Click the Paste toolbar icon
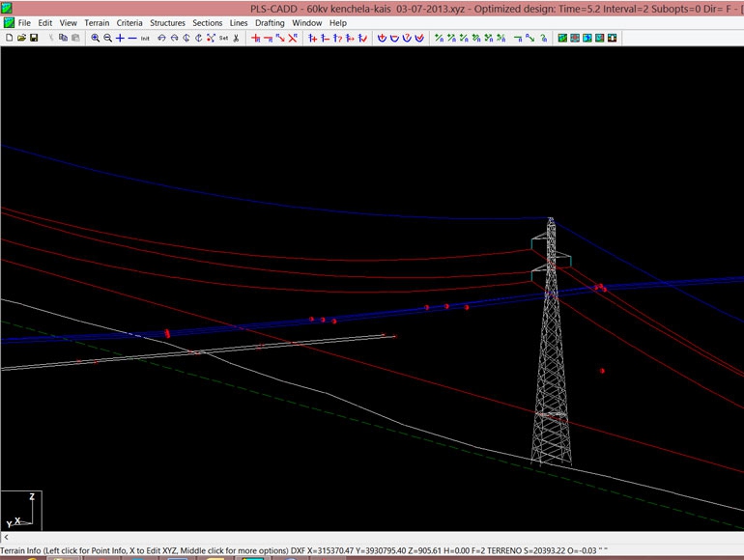744x560 pixels. point(75,38)
